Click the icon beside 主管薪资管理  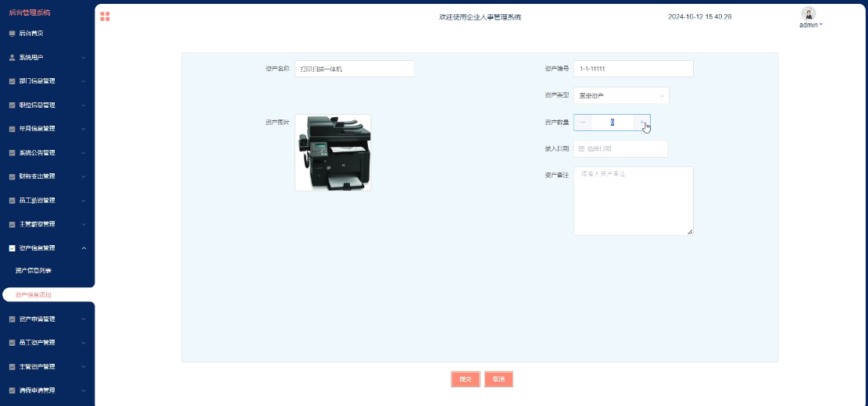13,225
